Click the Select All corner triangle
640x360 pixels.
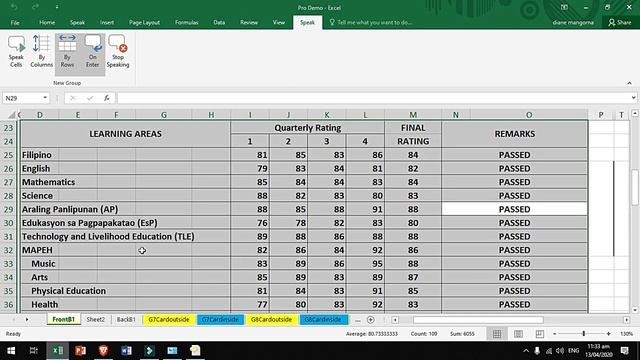tap(11, 115)
